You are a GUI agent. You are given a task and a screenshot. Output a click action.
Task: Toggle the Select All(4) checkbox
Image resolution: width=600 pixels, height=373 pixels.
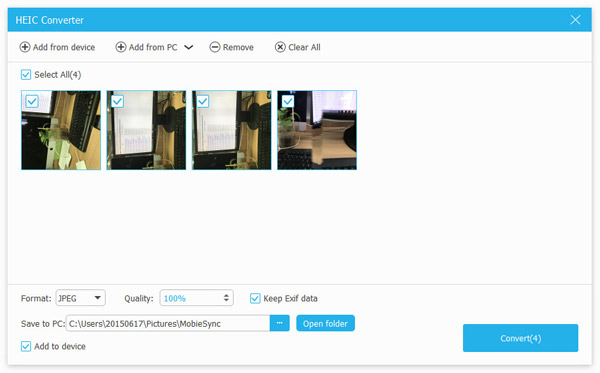coord(26,75)
